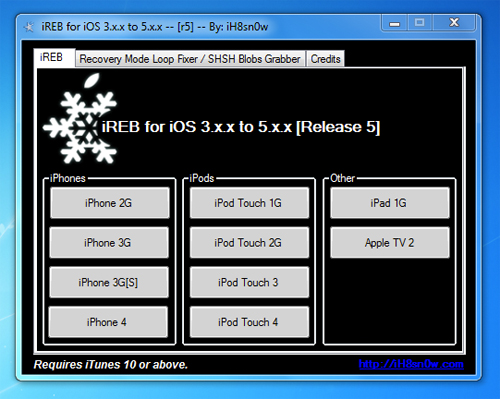Click the iREB Release 5 heading text
This screenshot has height=399, width=500.
coord(241,127)
